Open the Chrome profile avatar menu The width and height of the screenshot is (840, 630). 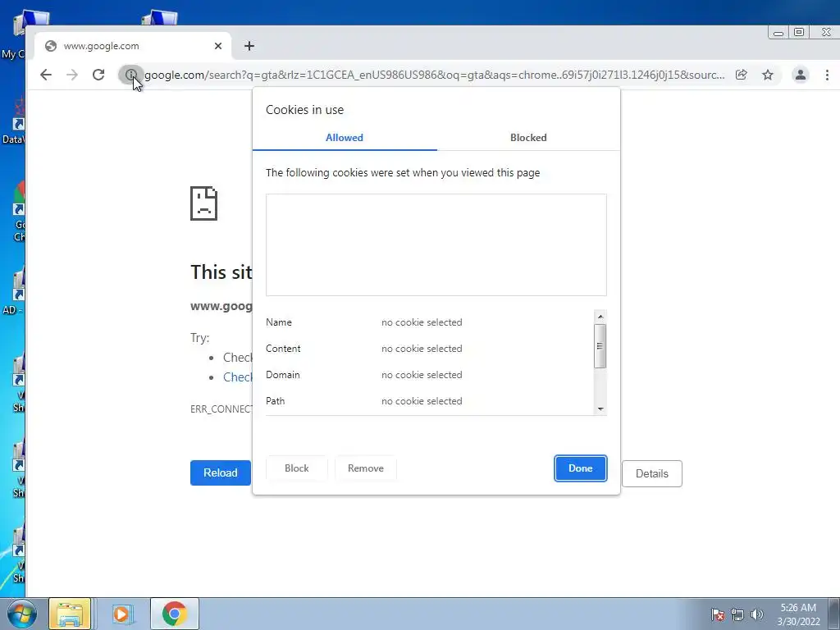click(801, 75)
